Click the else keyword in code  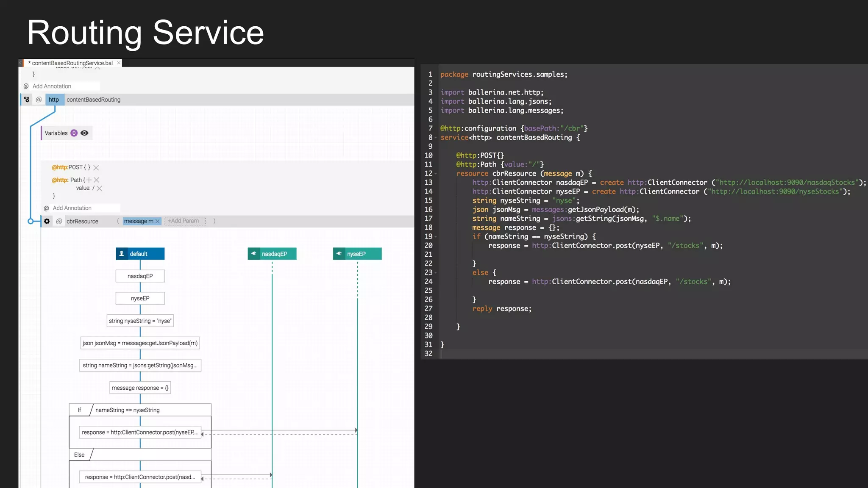[x=480, y=273]
